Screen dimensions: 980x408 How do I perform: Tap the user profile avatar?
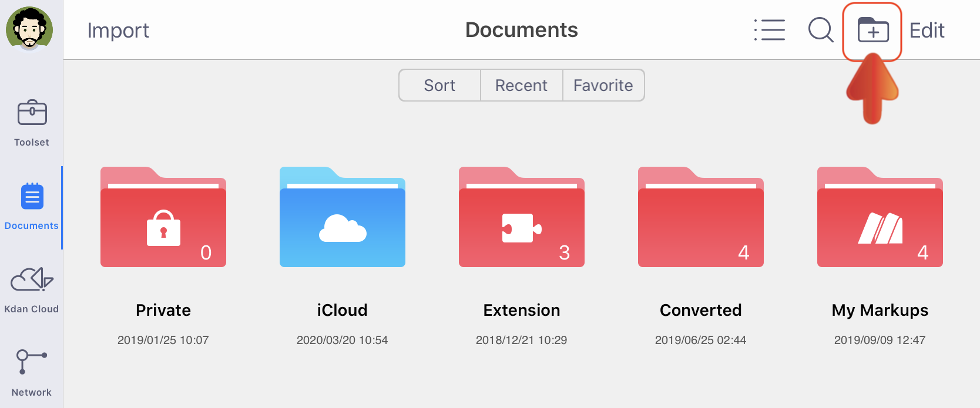pyautogui.click(x=29, y=28)
